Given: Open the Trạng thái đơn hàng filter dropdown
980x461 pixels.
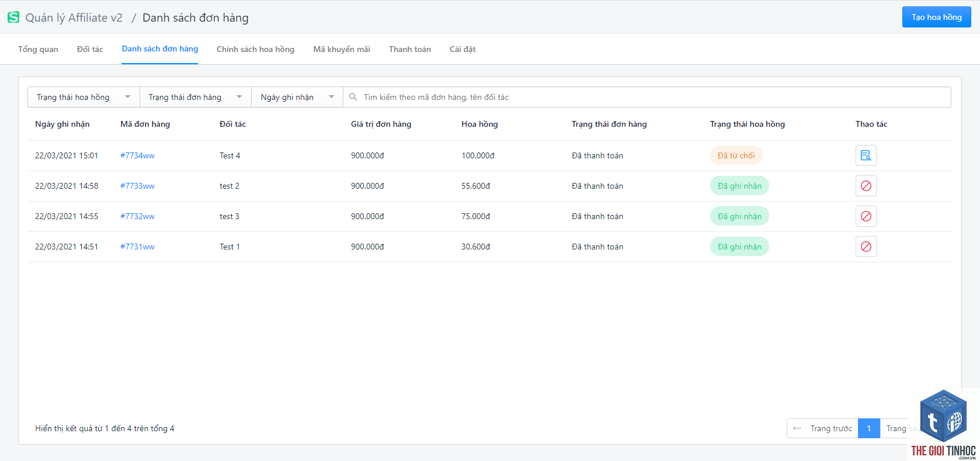Looking at the screenshot, I should (196, 97).
